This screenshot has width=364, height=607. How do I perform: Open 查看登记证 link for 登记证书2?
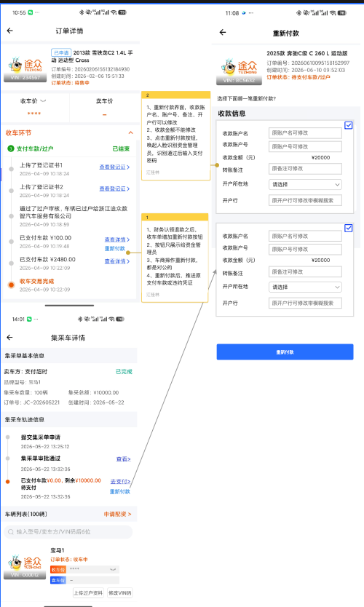(x=114, y=189)
